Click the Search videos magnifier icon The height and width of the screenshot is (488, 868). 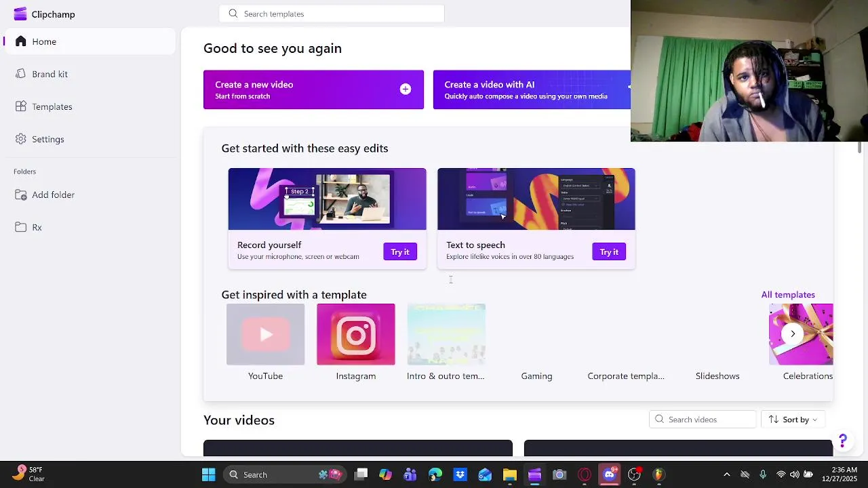pos(660,420)
